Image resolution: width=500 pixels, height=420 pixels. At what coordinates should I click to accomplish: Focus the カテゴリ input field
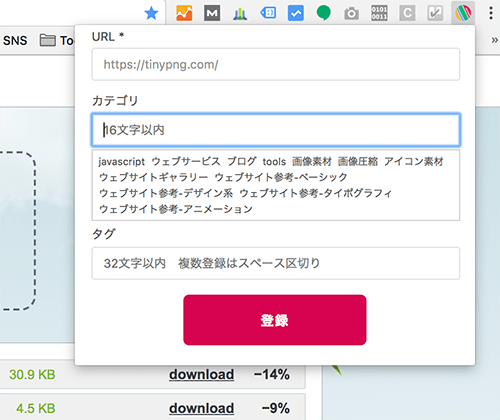(276, 130)
